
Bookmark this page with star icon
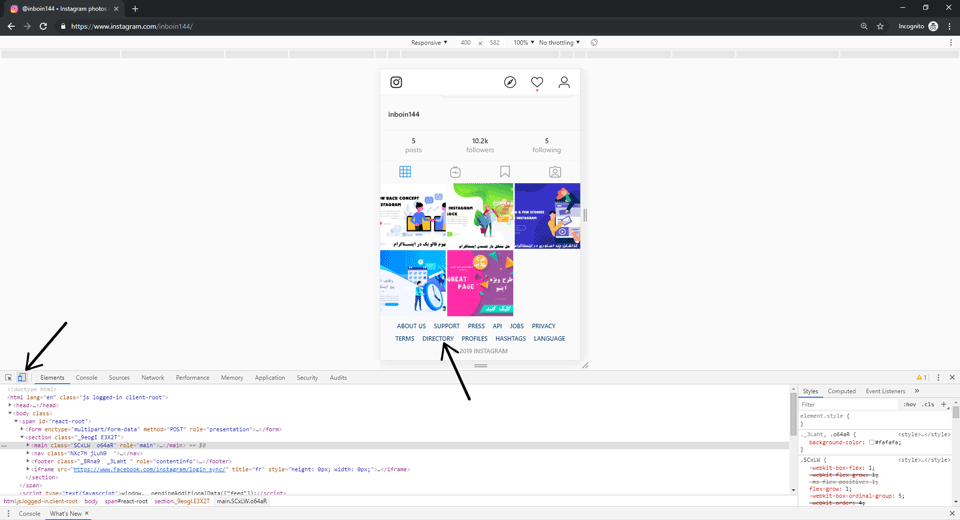[880, 26]
